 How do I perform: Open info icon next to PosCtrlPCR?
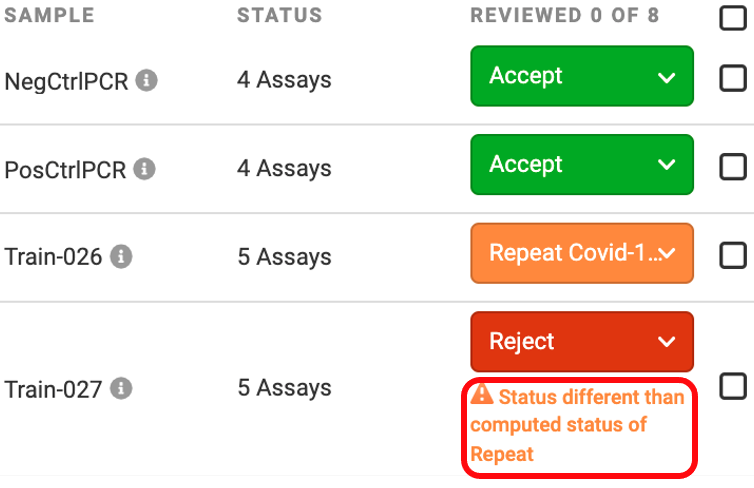pos(144,169)
